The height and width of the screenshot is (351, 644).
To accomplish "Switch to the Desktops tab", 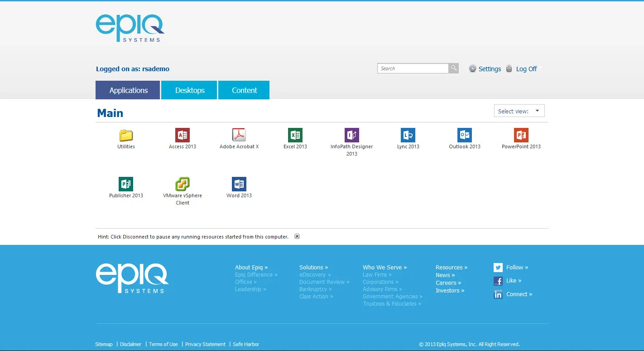I will [x=189, y=90].
